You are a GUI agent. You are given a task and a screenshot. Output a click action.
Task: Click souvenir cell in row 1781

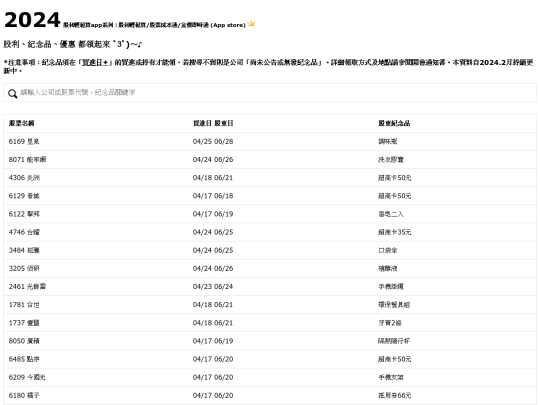[x=394, y=305]
